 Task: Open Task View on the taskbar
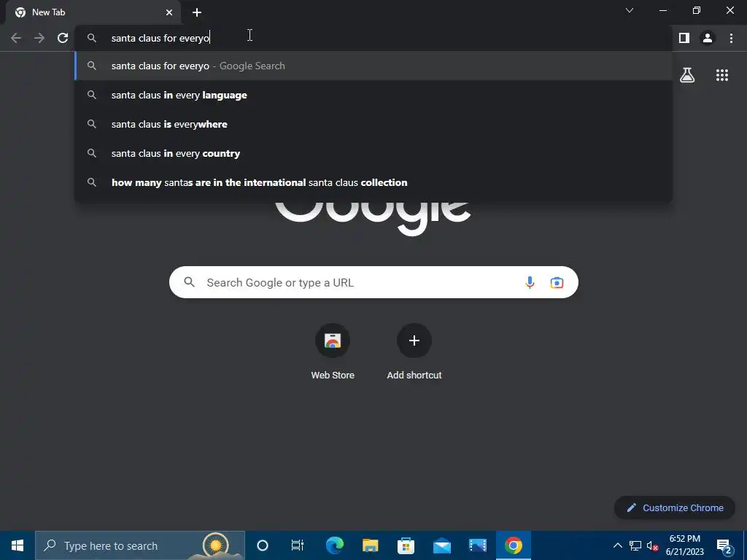[298, 545]
